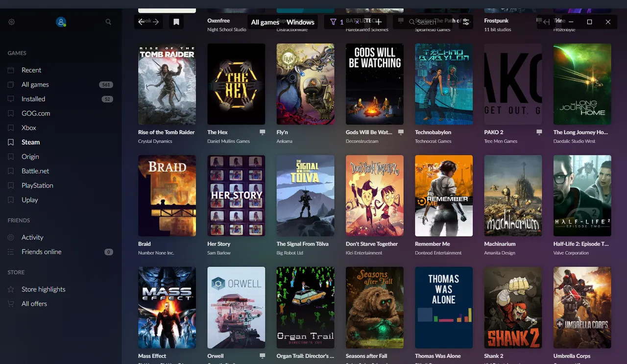Screen dimensions: 627x364
Task: Open Rise of the Tomb Raider cover
Action: [167, 84]
